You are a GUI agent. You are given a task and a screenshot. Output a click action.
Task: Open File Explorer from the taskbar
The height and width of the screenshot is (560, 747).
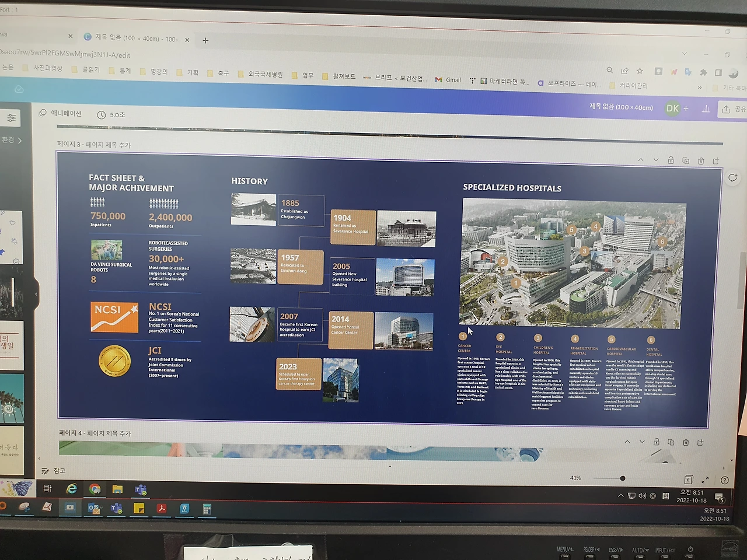117,489
